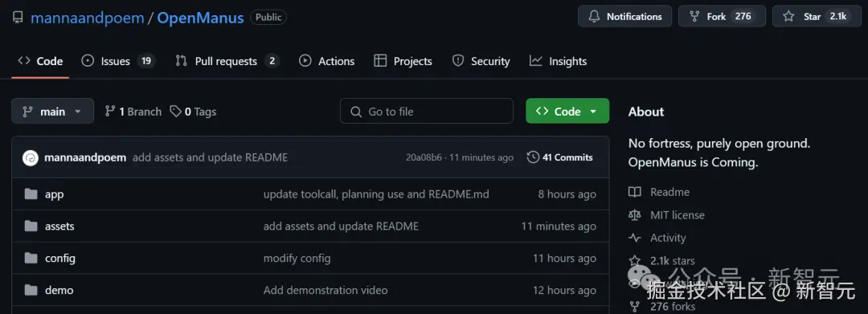View the 276 forks sidebar link
The height and width of the screenshot is (314, 868).
(674, 306)
